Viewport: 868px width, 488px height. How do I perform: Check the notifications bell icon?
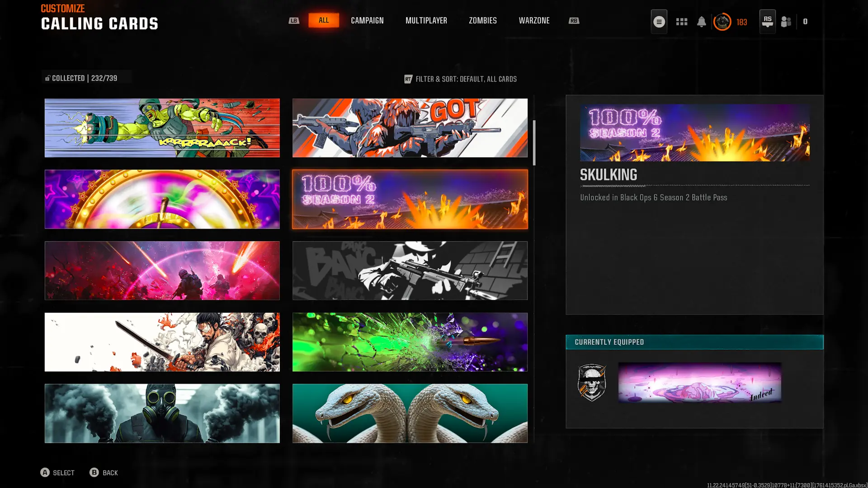[701, 22]
